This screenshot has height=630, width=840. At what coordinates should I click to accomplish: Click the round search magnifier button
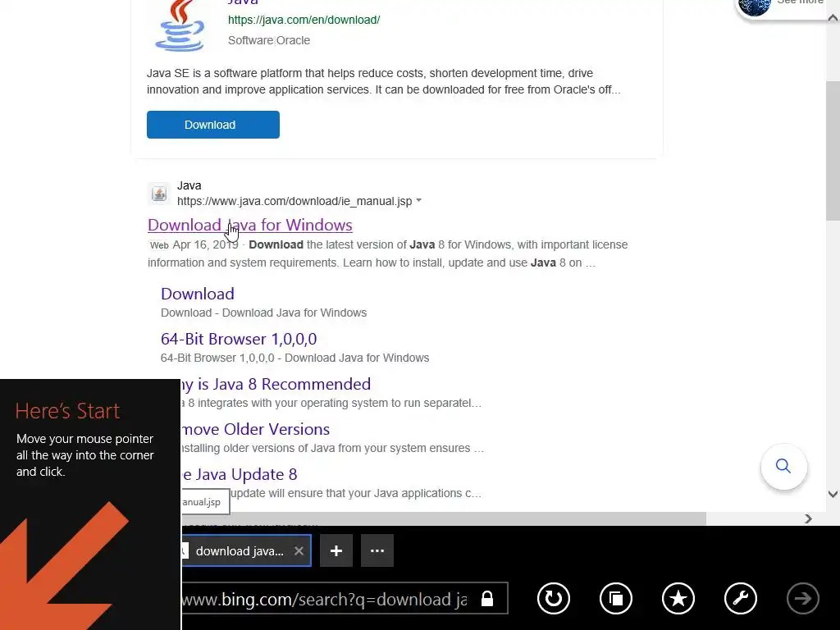click(x=783, y=466)
